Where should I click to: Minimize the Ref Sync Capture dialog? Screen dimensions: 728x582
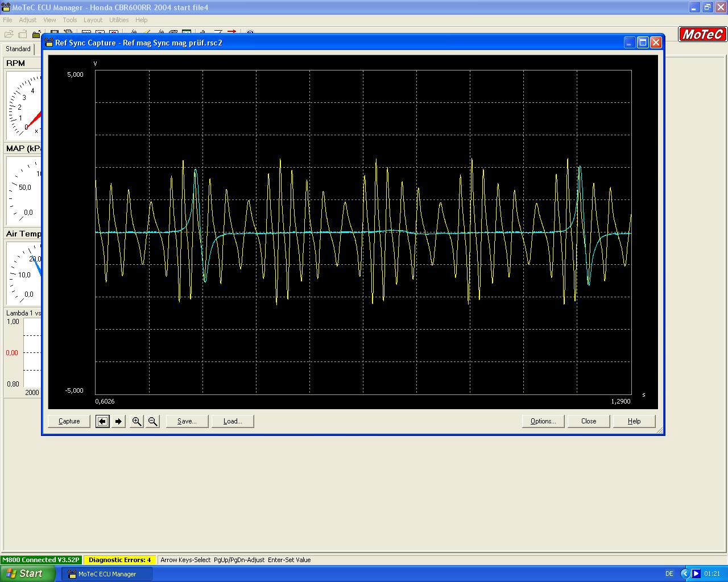[x=629, y=43]
